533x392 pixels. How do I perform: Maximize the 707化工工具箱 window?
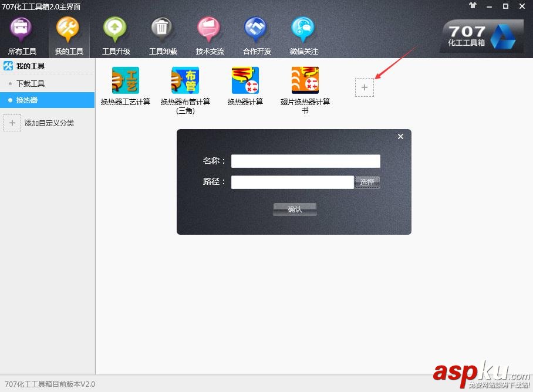tap(505, 6)
